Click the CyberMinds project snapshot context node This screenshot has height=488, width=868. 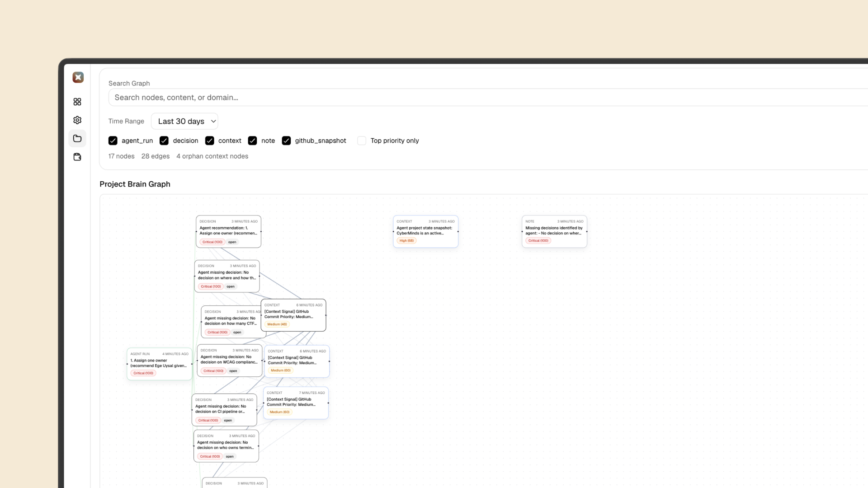pyautogui.click(x=425, y=231)
